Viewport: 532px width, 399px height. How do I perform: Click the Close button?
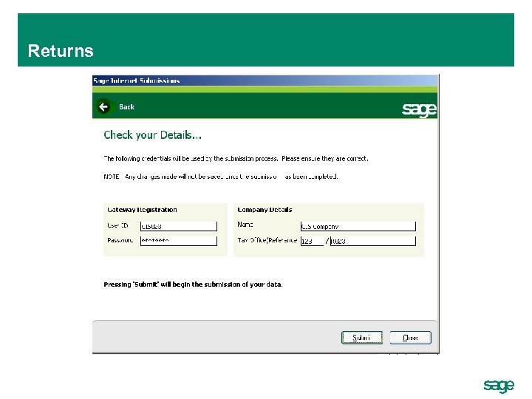410,338
